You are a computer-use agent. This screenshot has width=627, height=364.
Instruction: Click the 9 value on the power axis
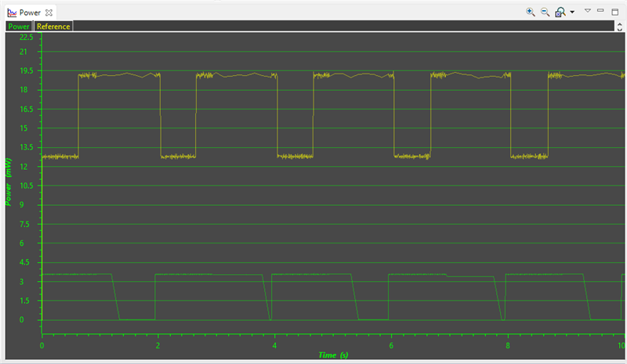22,204
